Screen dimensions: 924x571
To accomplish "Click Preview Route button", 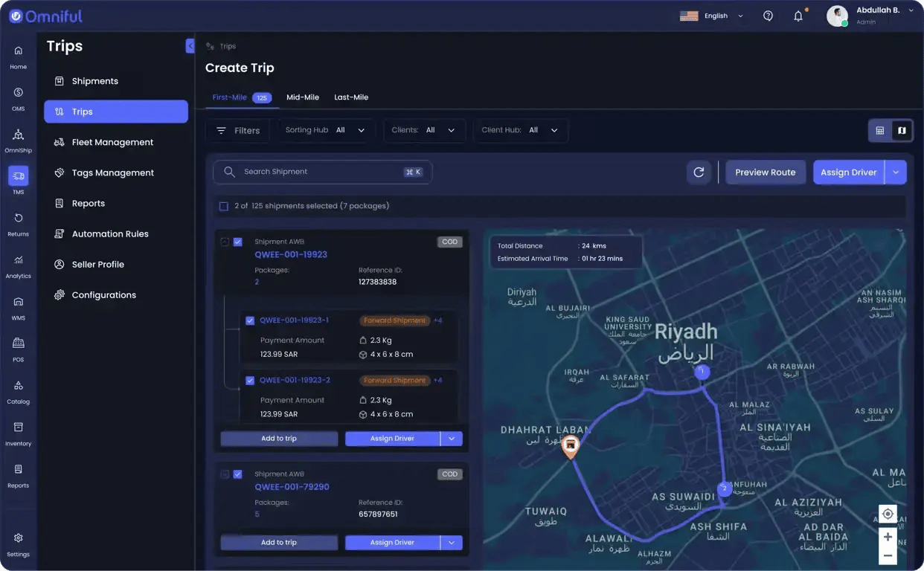I will (x=766, y=172).
